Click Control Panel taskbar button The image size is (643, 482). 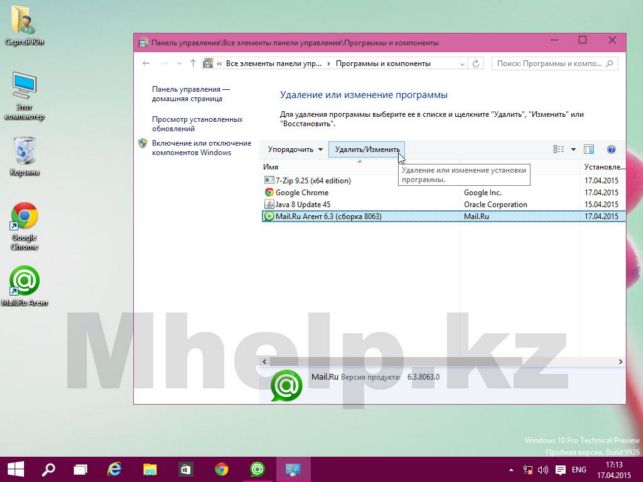[293, 469]
